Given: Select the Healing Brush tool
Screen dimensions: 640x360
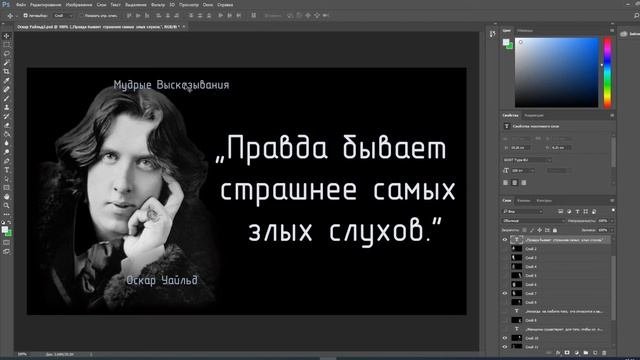Looking at the screenshot, I should click(7, 89).
